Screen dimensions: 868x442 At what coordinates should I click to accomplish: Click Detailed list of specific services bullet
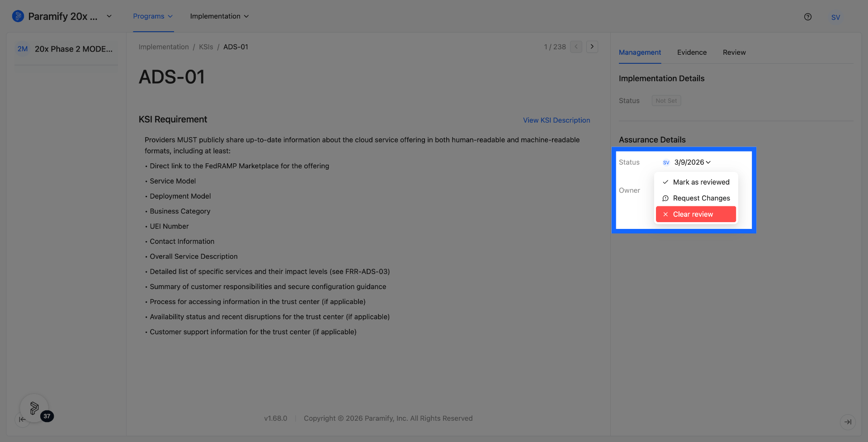pyautogui.click(x=270, y=272)
